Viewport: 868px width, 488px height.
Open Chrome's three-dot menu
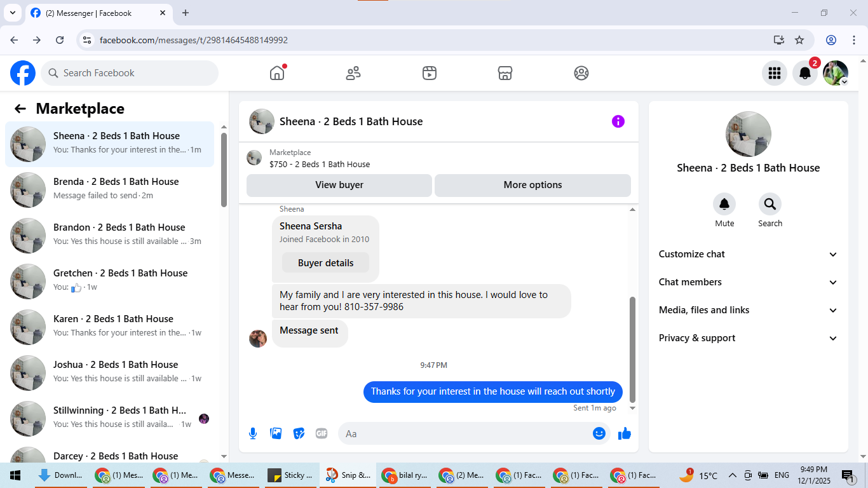[x=853, y=40]
